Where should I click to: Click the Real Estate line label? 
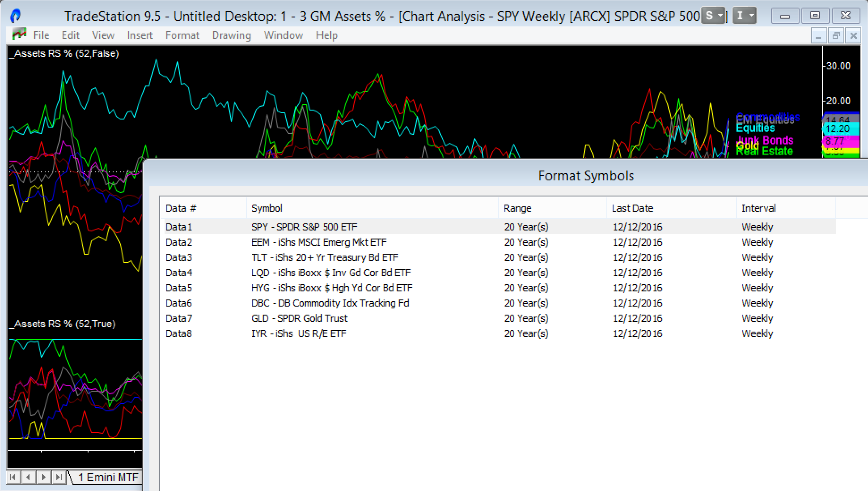pos(764,151)
